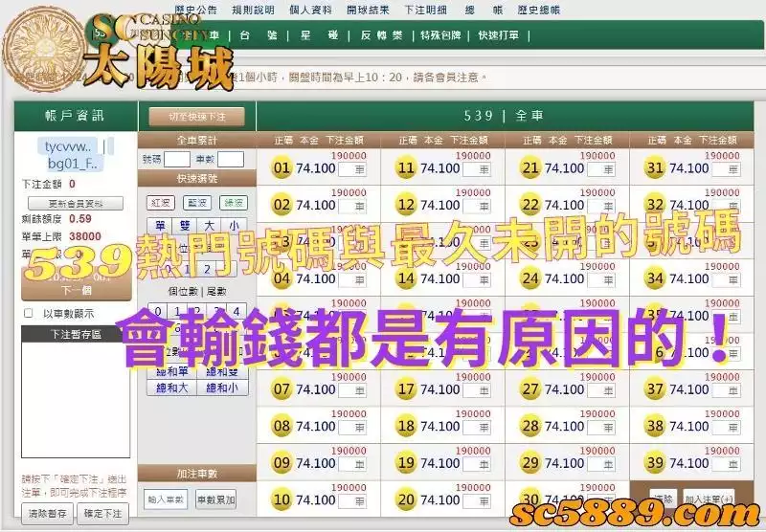Image resolution: width=766 pixels, height=532 pixels.
Task: Click the 車數累加 button
Action: tap(216, 499)
